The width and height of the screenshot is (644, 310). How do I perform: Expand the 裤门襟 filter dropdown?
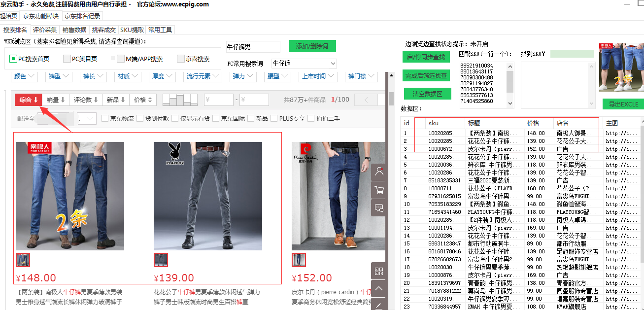(362, 76)
